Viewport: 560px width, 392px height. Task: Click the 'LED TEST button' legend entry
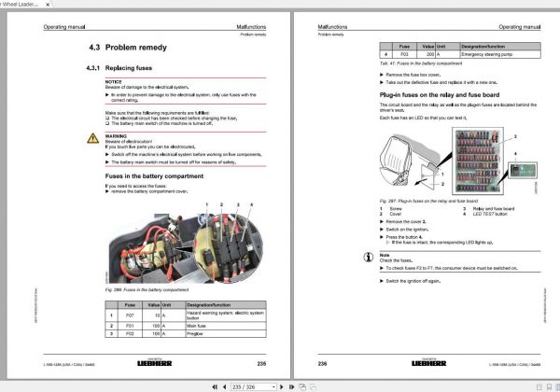(x=490, y=214)
